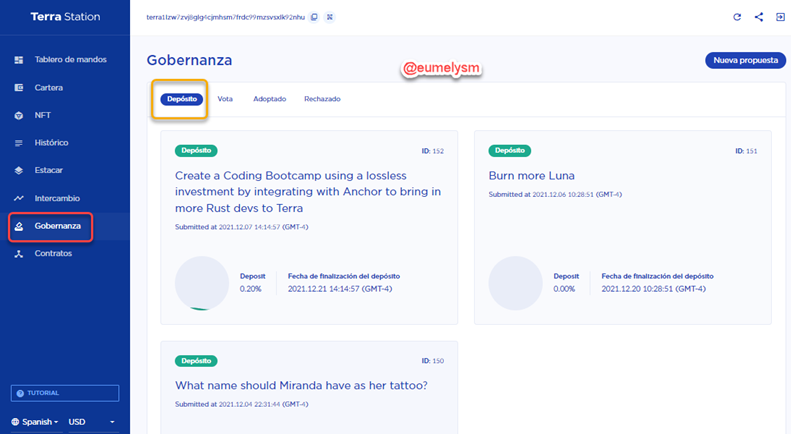Viewport: 791px width, 434px height.
Task: Copy the wallet address icon
Action: [314, 17]
